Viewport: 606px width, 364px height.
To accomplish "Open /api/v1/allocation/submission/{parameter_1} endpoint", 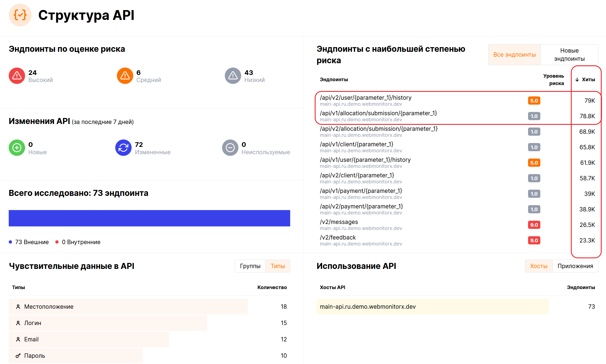I will (378, 113).
